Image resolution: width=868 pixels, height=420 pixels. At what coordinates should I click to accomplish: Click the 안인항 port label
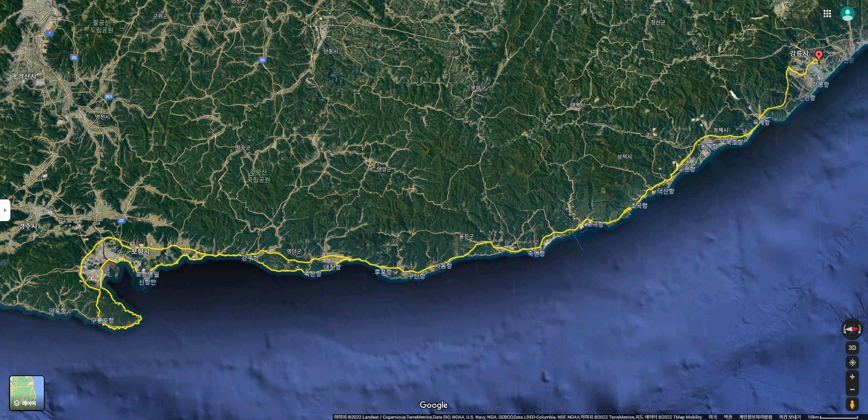point(807,98)
